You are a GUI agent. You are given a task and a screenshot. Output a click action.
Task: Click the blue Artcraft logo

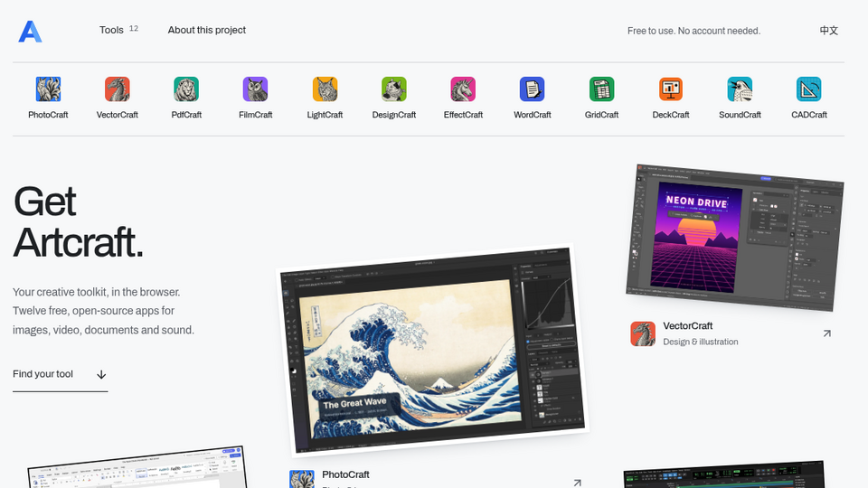[x=30, y=32]
